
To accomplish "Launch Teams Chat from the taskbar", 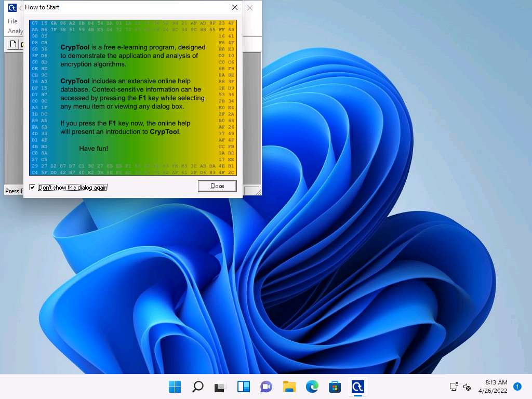I will (x=267, y=387).
